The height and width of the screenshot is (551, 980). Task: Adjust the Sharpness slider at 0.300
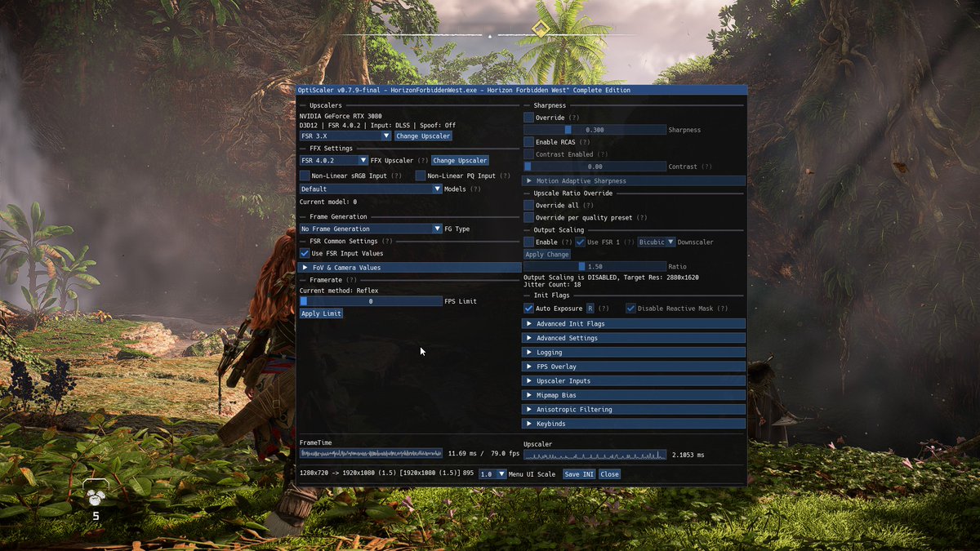(x=595, y=130)
